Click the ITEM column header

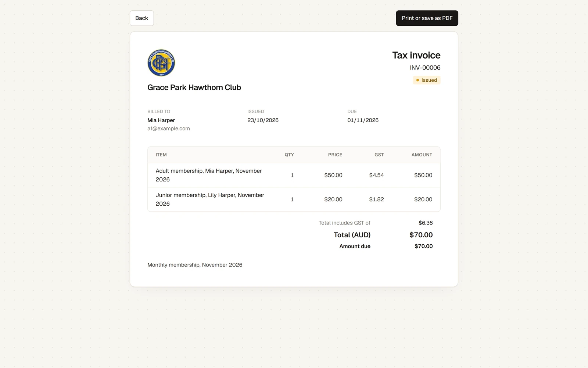pyautogui.click(x=161, y=155)
